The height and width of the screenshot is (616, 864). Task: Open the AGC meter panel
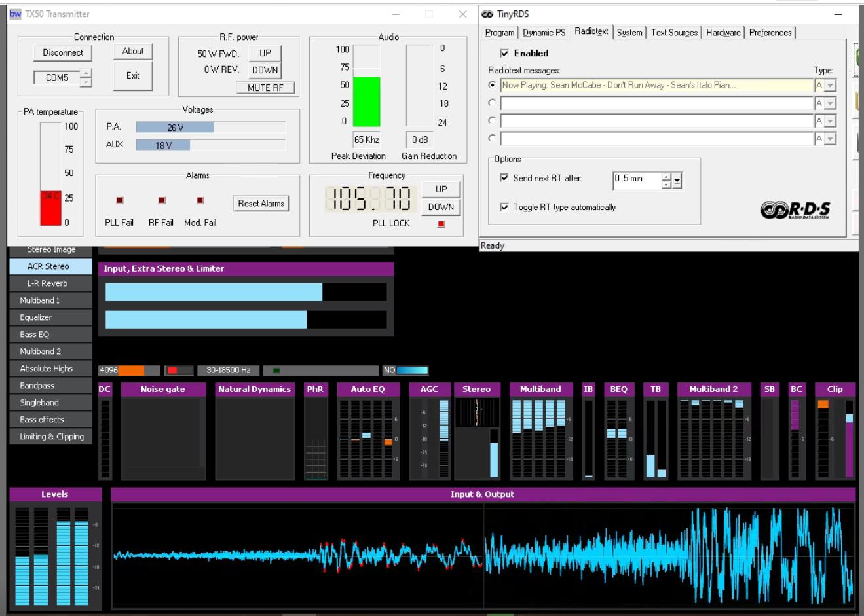(x=429, y=431)
